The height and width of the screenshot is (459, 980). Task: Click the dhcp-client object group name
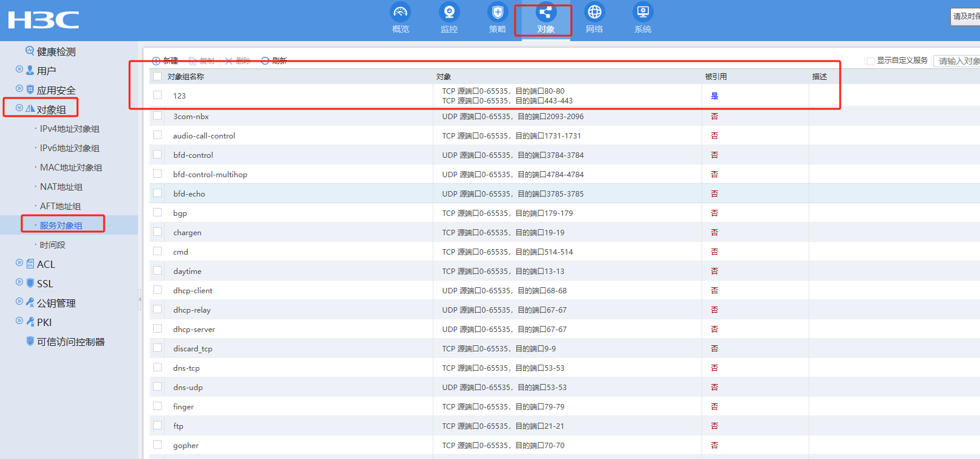pyautogui.click(x=192, y=291)
